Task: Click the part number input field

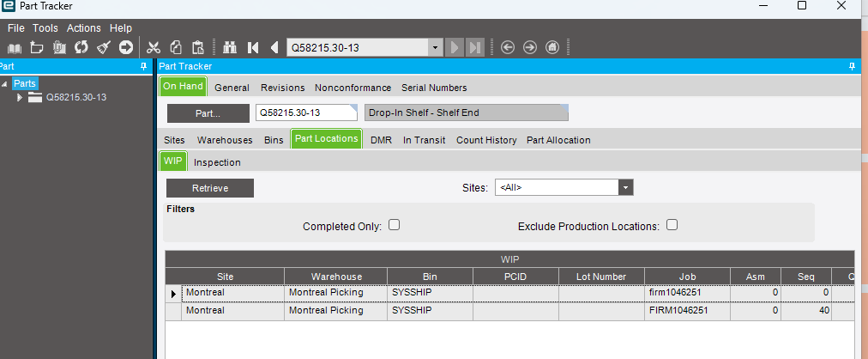Action: (x=305, y=113)
